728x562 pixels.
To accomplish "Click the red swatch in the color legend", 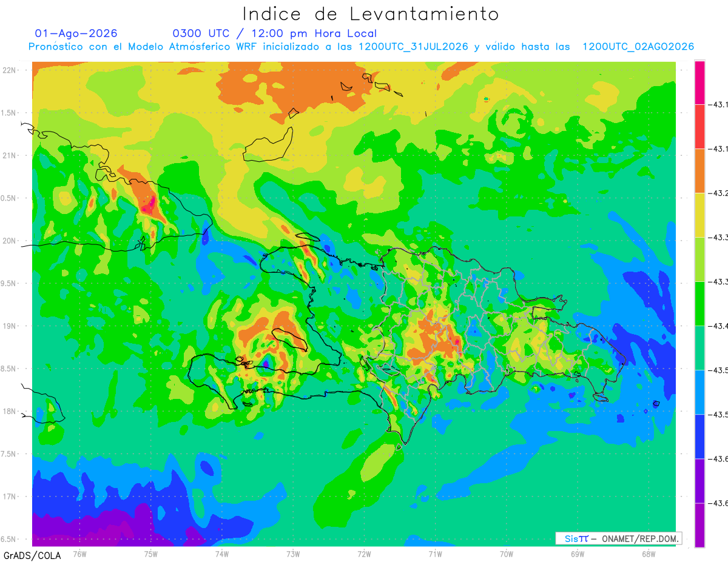I will coord(699,127).
